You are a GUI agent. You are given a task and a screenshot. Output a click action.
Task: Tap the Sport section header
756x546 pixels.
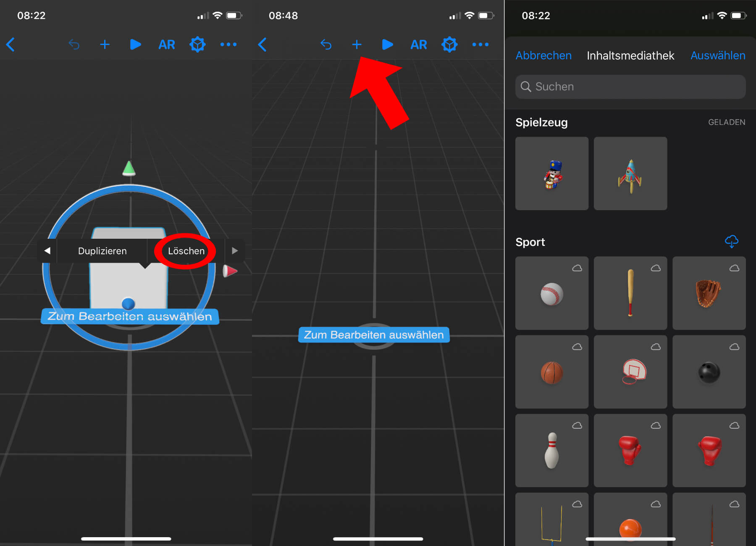point(530,242)
